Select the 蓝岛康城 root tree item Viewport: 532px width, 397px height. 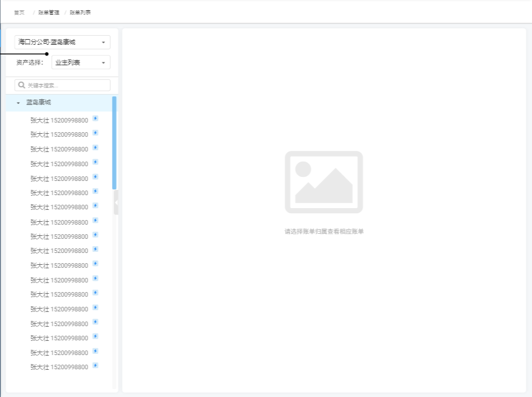point(39,103)
